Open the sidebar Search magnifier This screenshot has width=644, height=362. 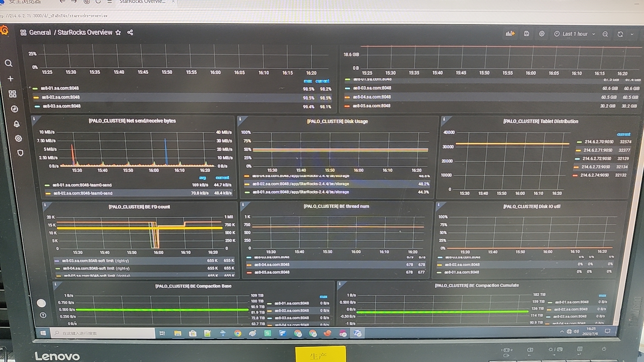coord(8,63)
